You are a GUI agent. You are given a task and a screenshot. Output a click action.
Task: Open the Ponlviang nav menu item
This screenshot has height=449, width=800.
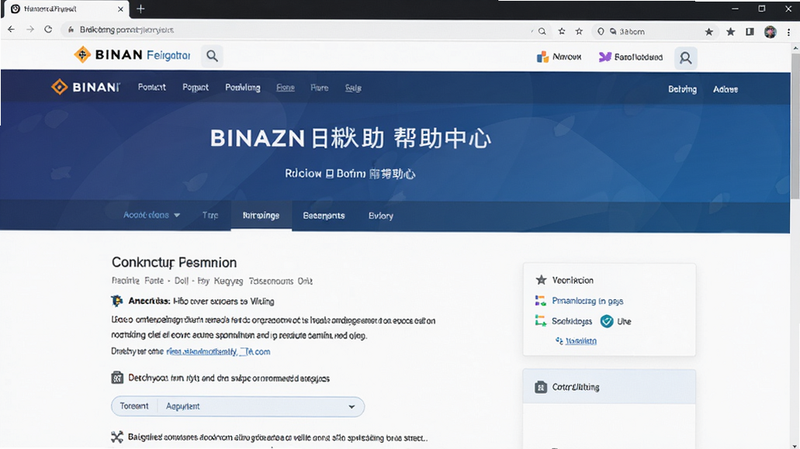pos(243,88)
